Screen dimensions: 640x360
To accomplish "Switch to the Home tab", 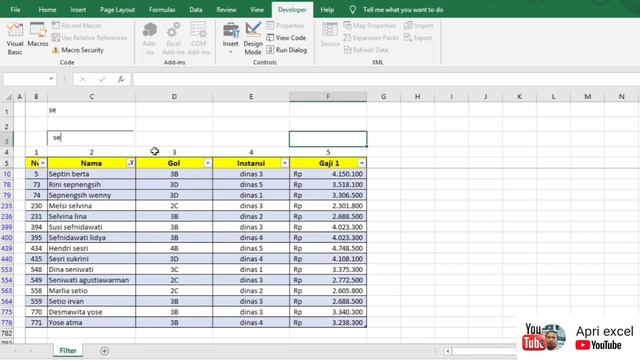I will (47, 9).
